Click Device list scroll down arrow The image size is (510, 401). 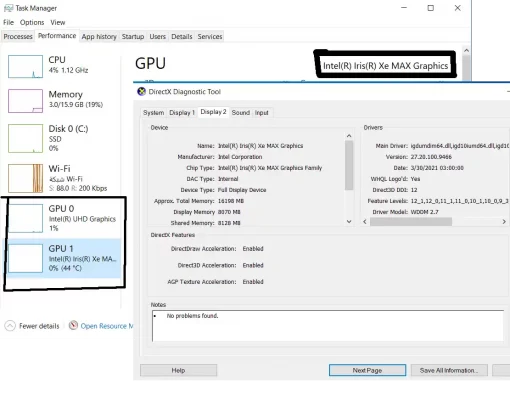click(349, 221)
